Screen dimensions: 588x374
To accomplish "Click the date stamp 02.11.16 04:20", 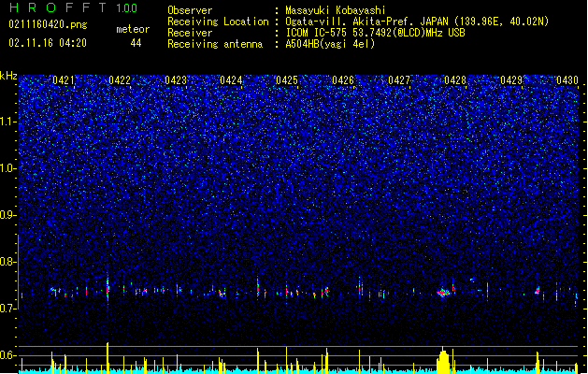I will pos(48,43).
